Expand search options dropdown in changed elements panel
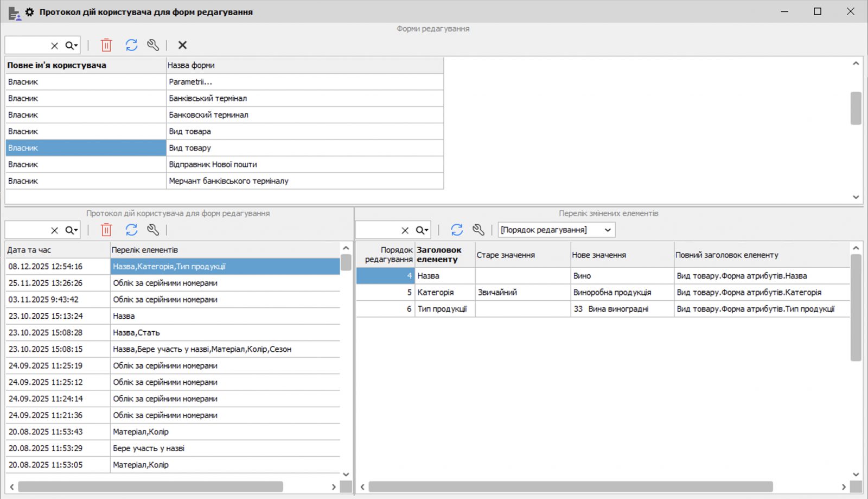The width and height of the screenshot is (868, 499). coord(423,230)
